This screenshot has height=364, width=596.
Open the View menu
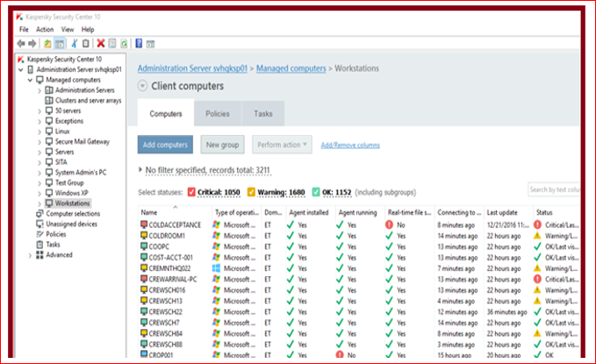point(68,29)
